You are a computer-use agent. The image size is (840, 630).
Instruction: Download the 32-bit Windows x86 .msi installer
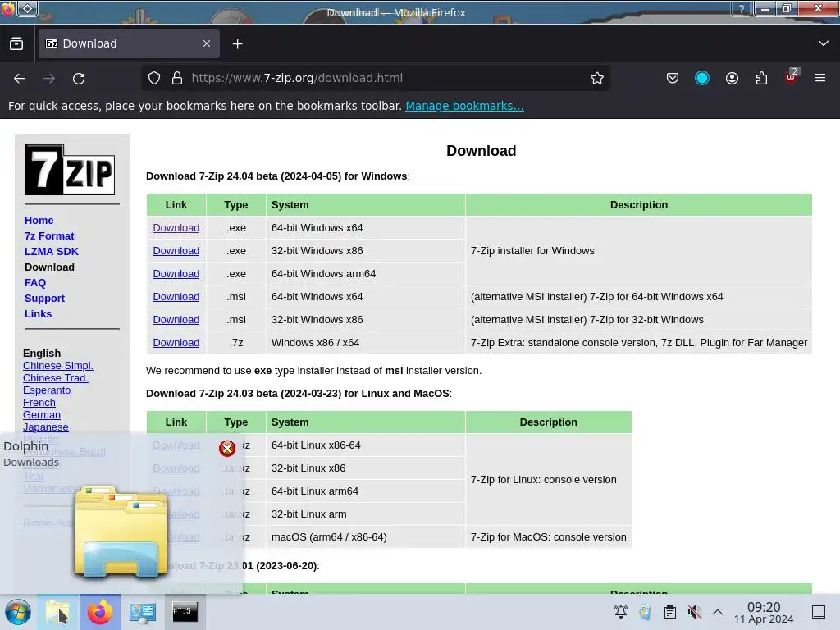[176, 320]
